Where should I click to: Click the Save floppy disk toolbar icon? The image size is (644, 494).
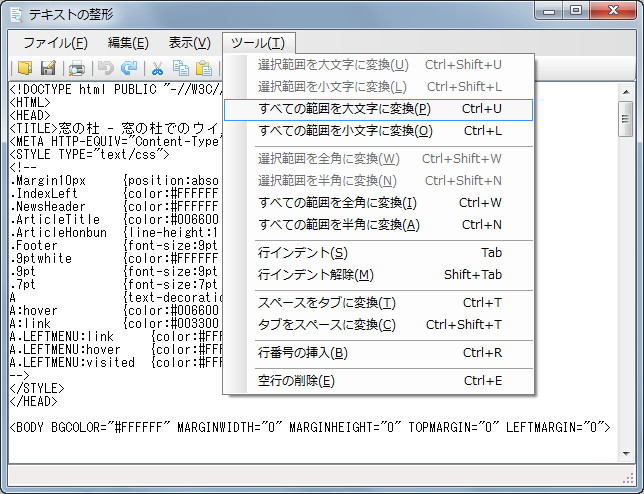point(48,68)
